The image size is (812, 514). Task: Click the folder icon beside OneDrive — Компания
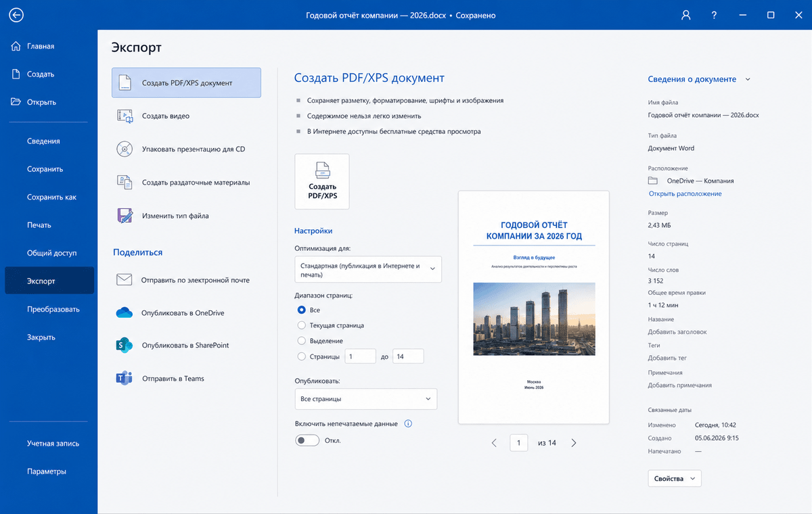pos(653,181)
